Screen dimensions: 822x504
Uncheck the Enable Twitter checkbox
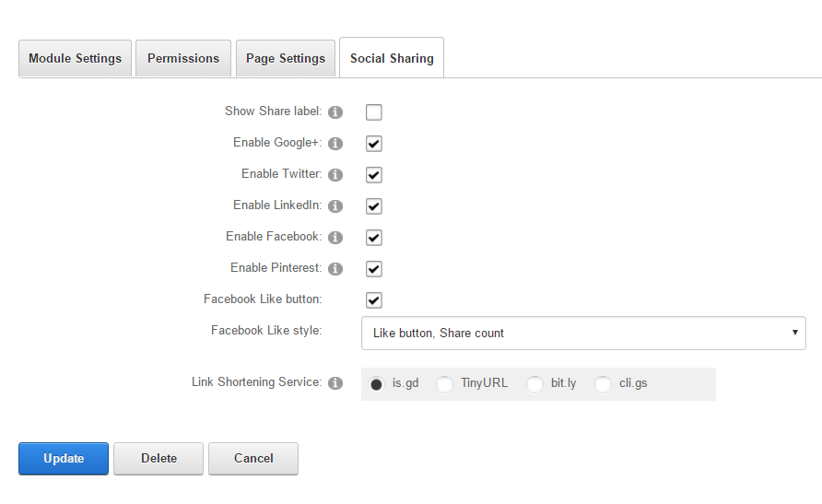373,175
